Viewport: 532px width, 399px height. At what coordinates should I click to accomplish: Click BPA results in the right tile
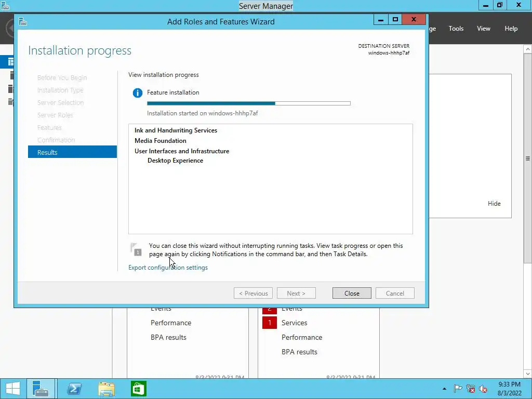[x=300, y=352]
